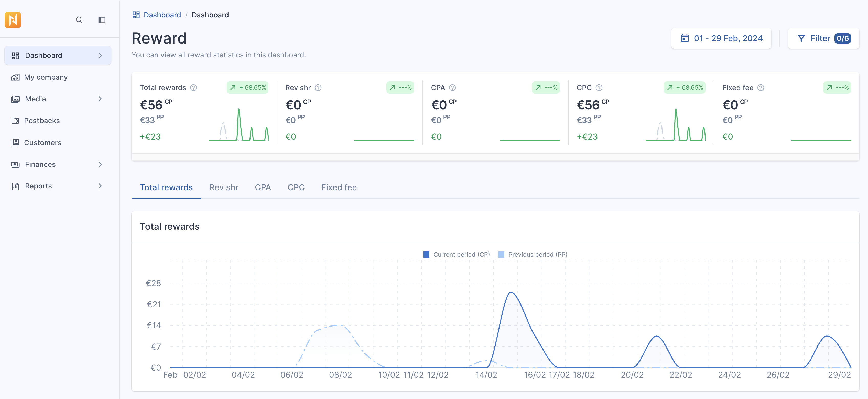Image resolution: width=868 pixels, height=399 pixels.
Task: Click the Customers contacts icon
Action: point(15,143)
